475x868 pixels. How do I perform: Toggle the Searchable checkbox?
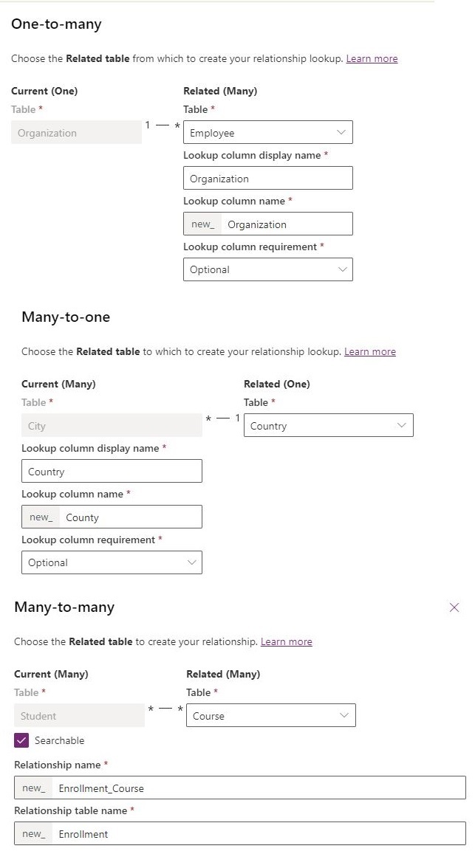tap(21, 740)
